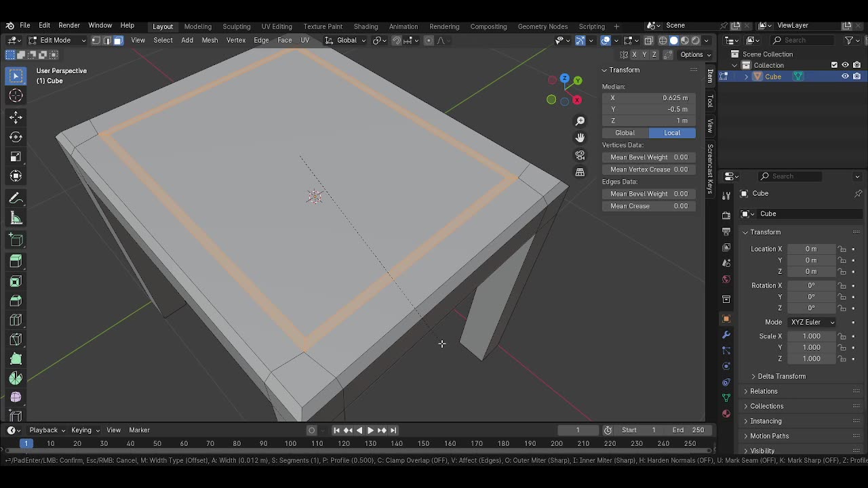
Task: Select the Measure tool
Action: point(16,218)
